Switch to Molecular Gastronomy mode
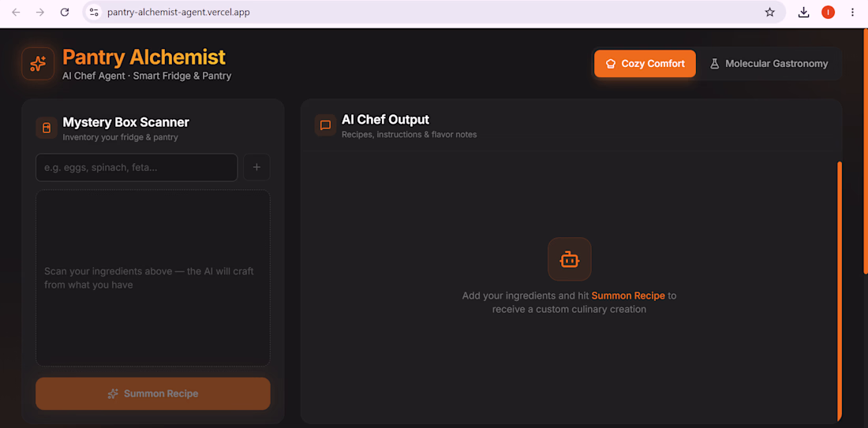868x428 pixels. point(769,64)
